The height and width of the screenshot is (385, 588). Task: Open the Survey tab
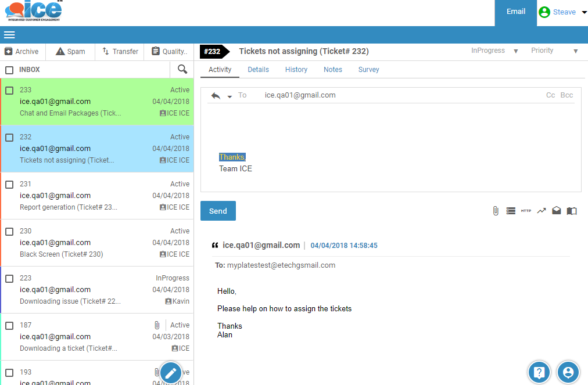coord(368,70)
